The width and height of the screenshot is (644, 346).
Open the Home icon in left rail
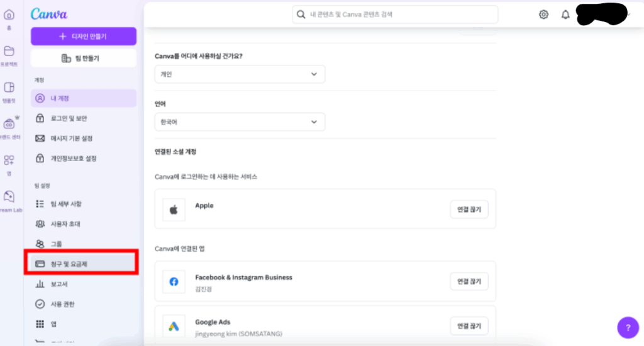(x=9, y=15)
